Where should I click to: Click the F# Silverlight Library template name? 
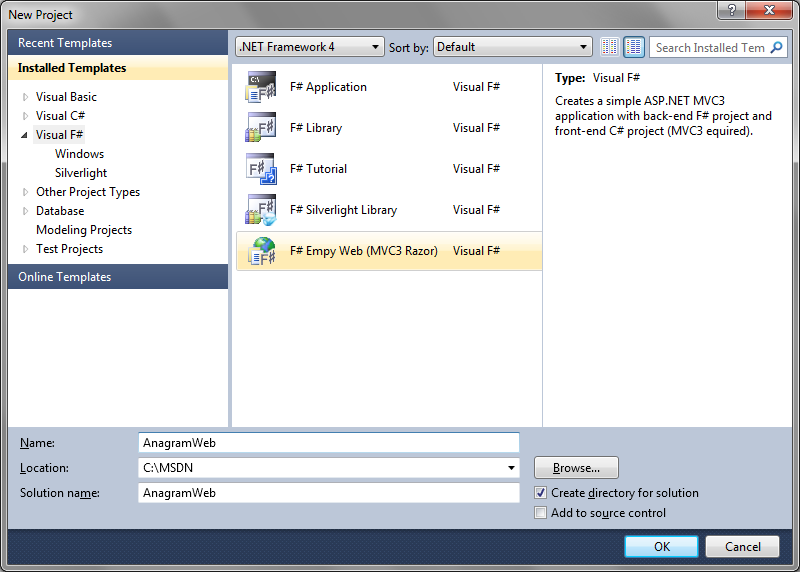(x=343, y=210)
